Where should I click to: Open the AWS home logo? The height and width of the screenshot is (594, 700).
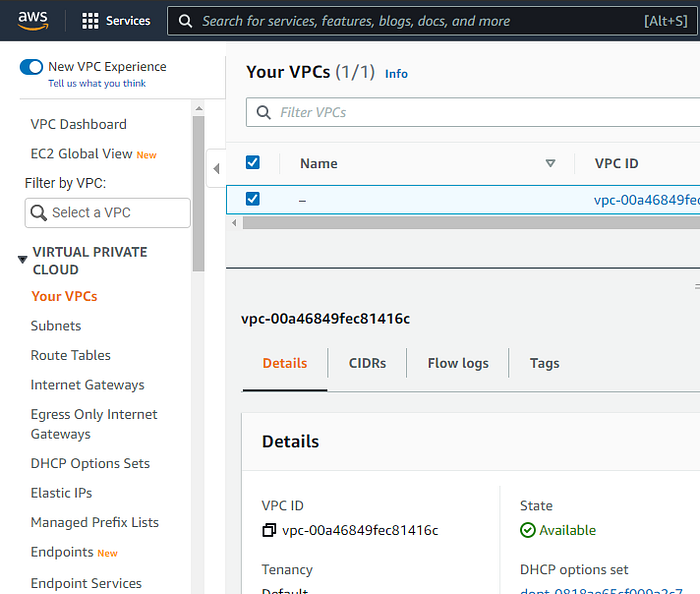33,20
